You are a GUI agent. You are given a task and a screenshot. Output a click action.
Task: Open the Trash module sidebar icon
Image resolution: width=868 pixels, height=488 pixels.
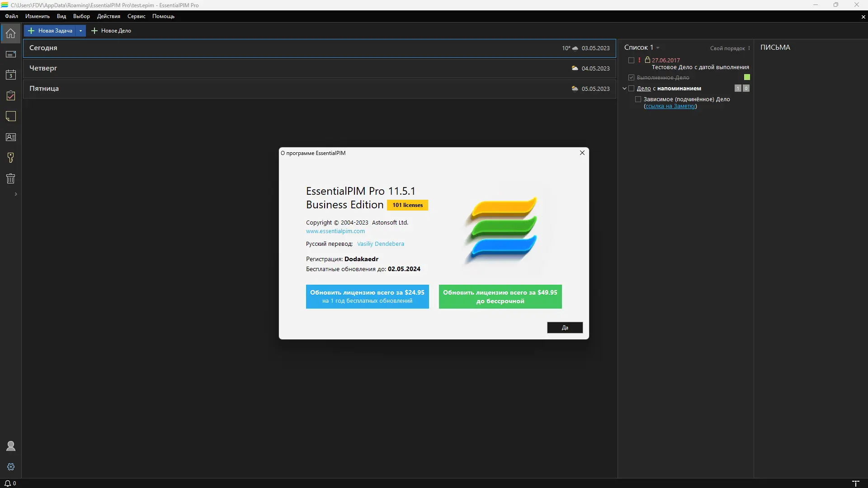[11, 178]
